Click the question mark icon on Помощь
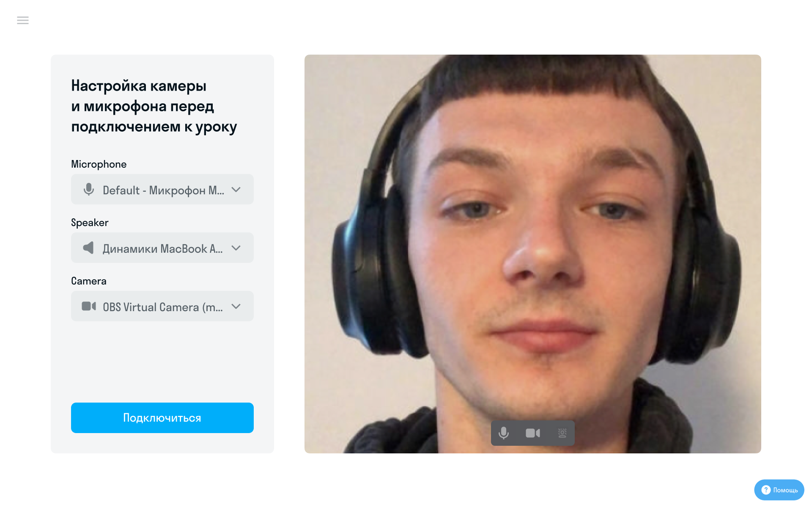The image size is (812, 508). (x=766, y=490)
